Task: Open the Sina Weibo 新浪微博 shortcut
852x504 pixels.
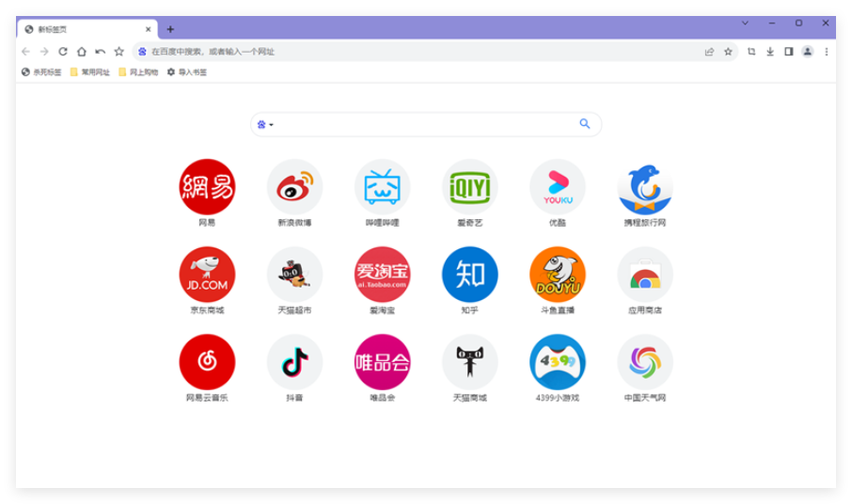Action: pyautogui.click(x=294, y=187)
